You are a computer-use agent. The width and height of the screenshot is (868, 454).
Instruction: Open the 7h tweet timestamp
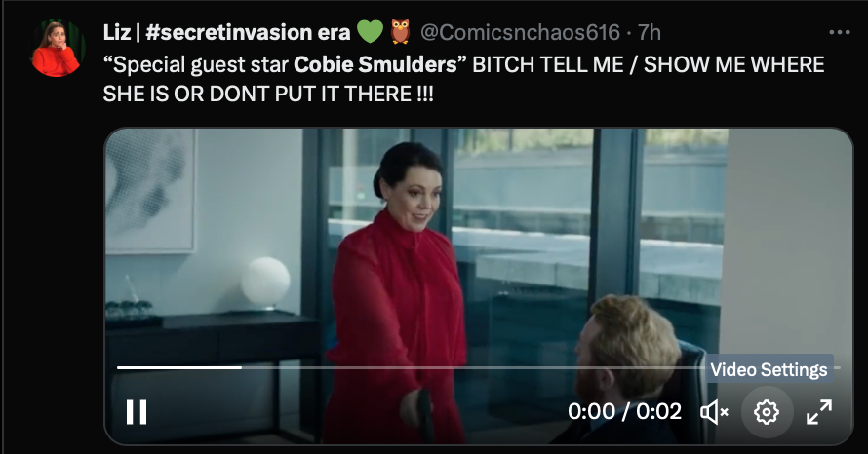[650, 32]
